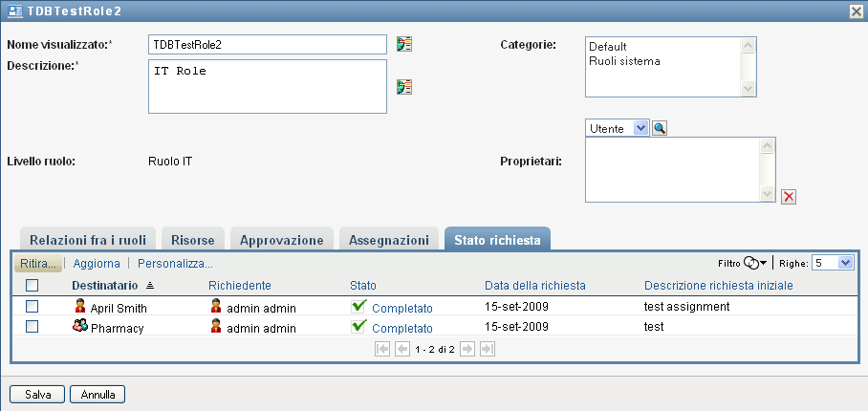Go to next page arrow in pager

pyautogui.click(x=468, y=350)
